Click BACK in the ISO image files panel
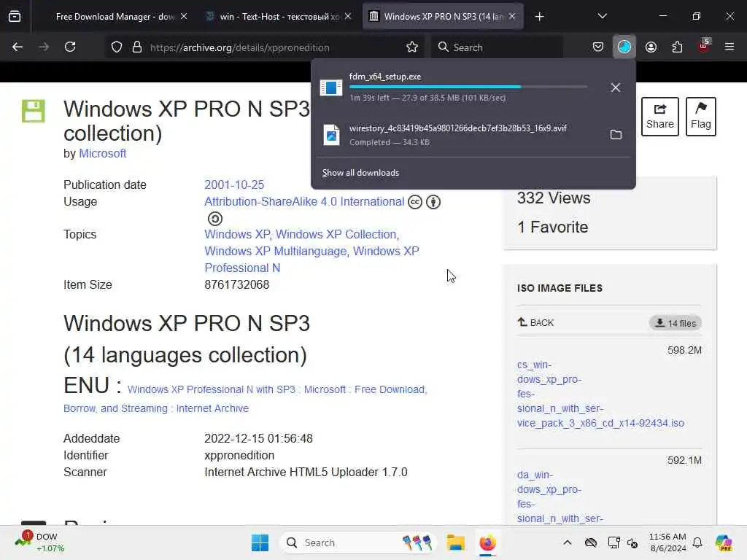 tap(536, 322)
